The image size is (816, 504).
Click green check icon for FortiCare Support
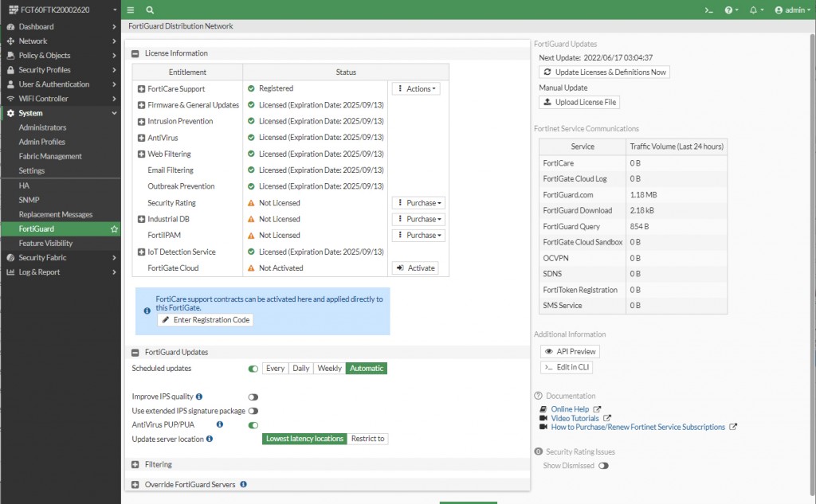(251, 88)
